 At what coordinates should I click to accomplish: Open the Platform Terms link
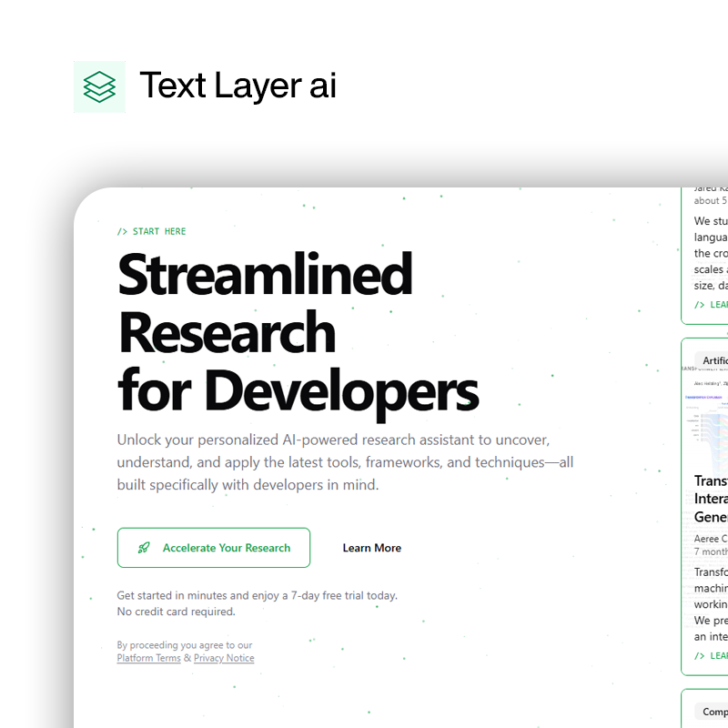(148, 658)
